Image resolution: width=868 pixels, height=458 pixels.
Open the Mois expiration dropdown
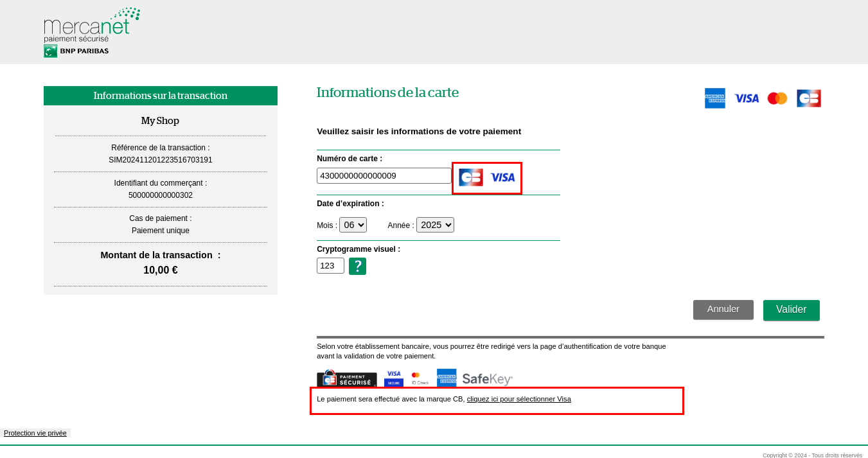(x=353, y=225)
